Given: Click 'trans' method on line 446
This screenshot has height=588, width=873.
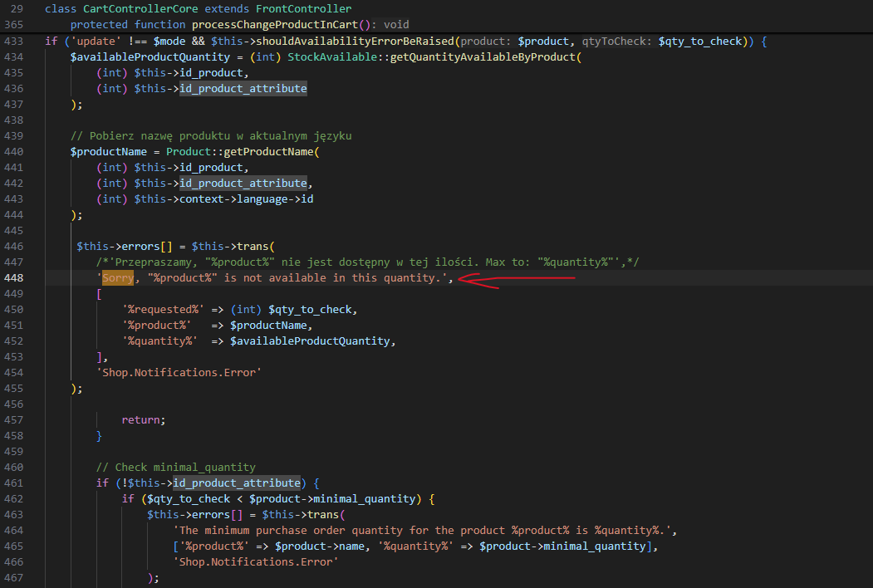Looking at the screenshot, I should (x=253, y=246).
